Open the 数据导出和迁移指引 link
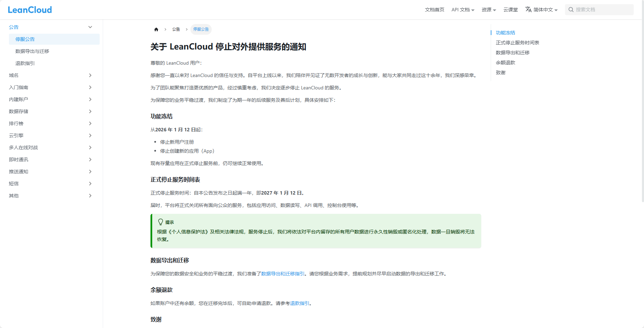The width and height of the screenshot is (644, 328). 282,274
